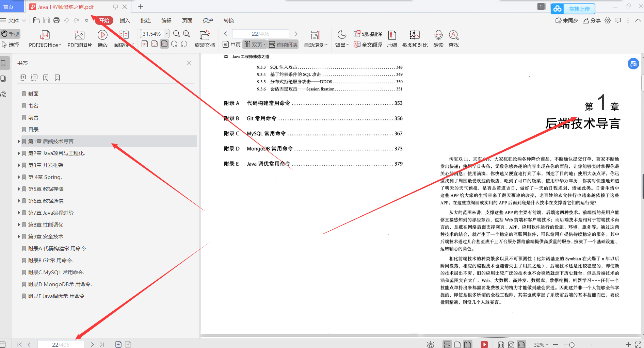The width and height of the screenshot is (644, 348).
Task: Enable 划词翻译 word translation
Action: (368, 34)
